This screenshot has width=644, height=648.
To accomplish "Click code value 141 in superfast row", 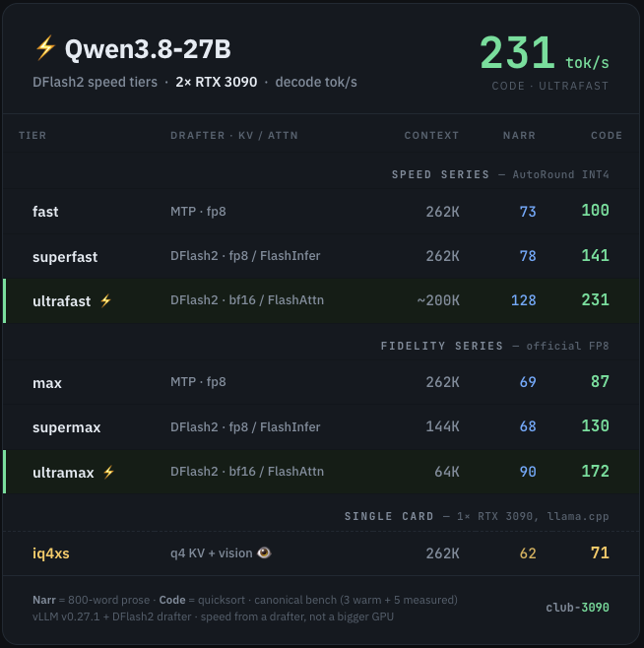I will pyautogui.click(x=595, y=255).
